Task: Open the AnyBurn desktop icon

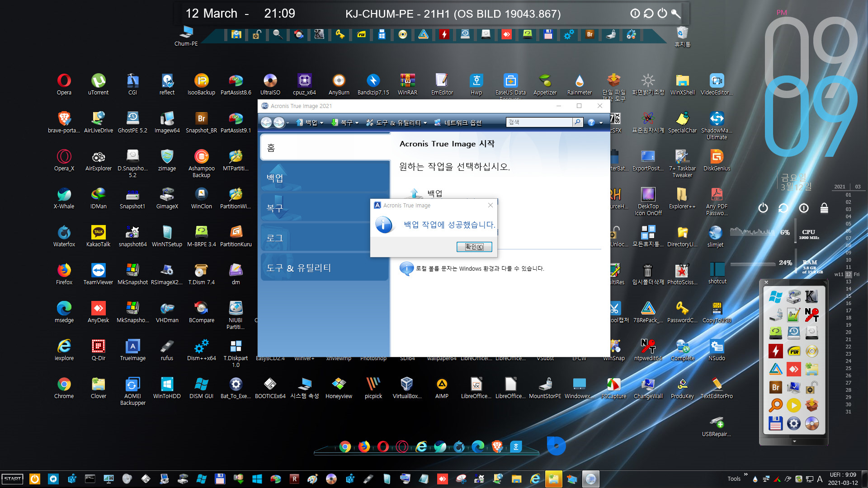Action: [x=339, y=84]
